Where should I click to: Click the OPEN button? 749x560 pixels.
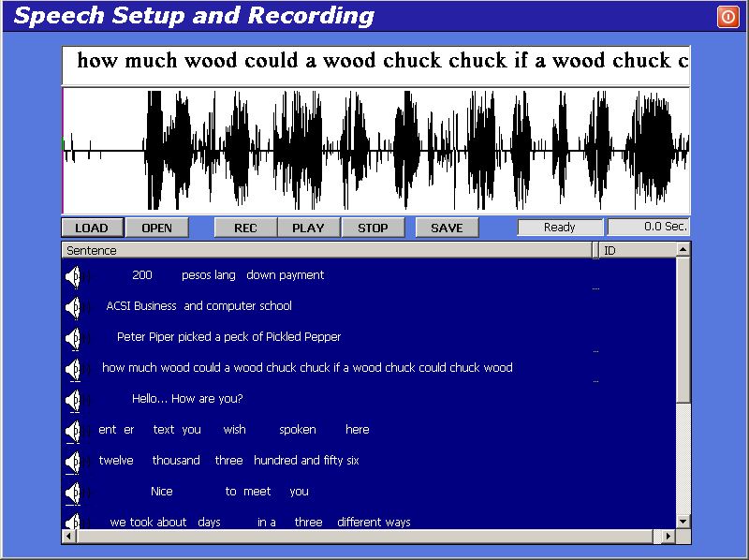[157, 228]
